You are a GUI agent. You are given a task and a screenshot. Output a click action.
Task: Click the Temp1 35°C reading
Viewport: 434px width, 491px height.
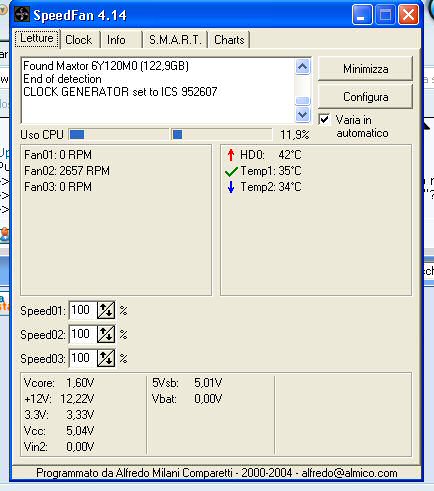270,171
